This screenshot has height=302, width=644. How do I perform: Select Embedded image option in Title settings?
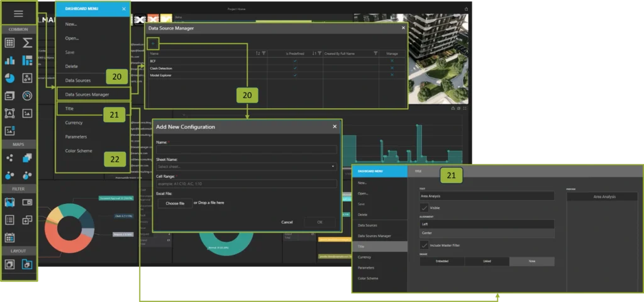442,261
